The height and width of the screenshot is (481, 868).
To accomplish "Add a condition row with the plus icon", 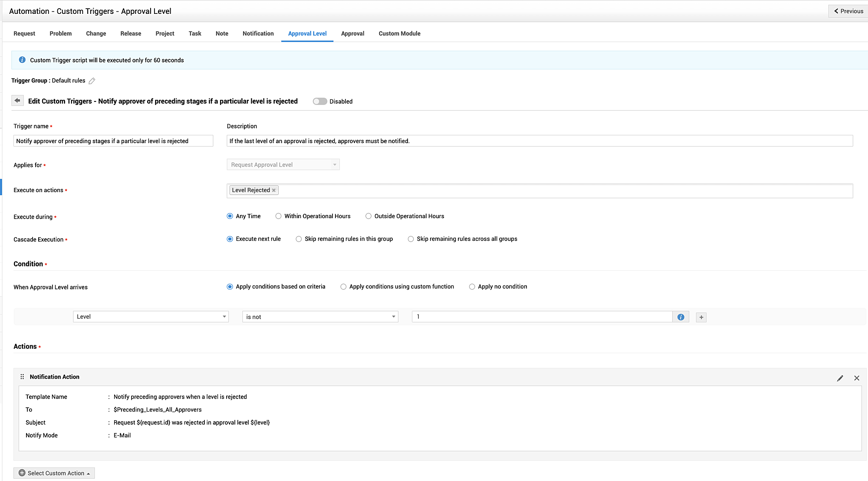I will point(701,317).
